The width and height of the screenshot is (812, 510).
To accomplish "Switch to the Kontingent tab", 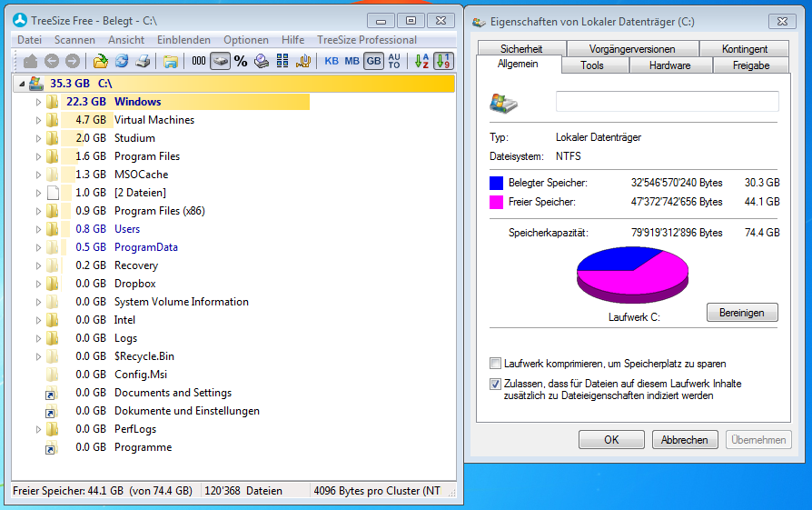I will coord(745,49).
